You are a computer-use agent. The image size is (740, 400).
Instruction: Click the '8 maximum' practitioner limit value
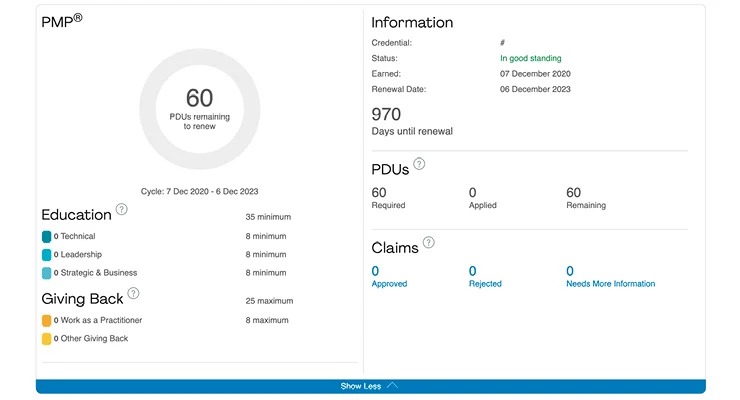pos(267,320)
